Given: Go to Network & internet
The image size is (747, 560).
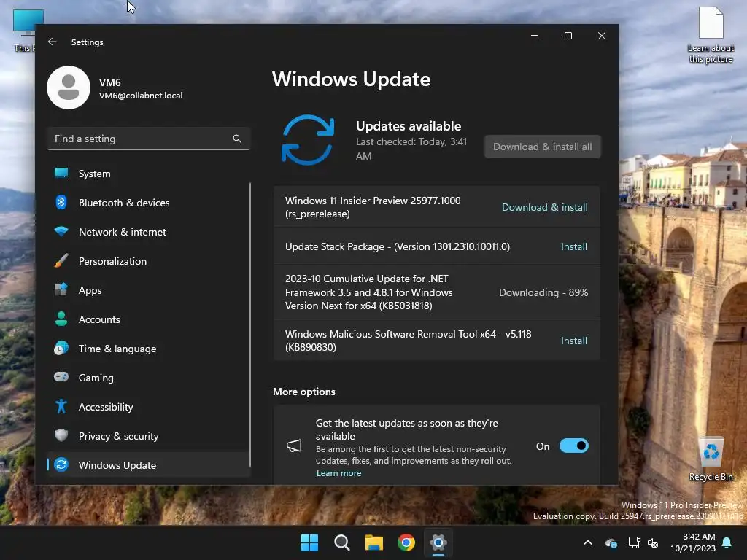Looking at the screenshot, I should (149, 232).
